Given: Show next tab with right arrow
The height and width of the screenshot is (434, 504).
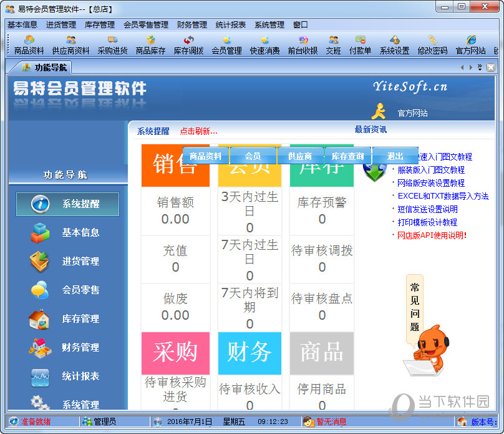Looking at the screenshot, I should coord(471,67).
